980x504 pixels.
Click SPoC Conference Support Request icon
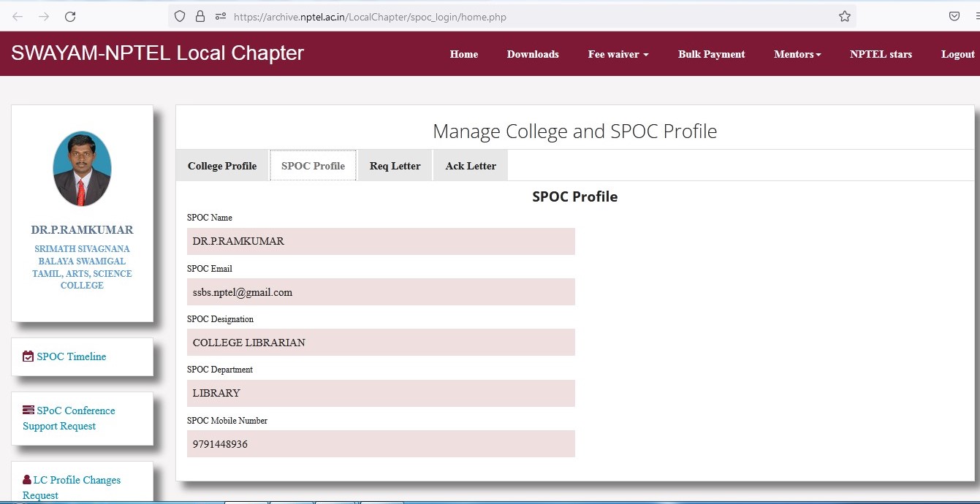[x=29, y=410]
